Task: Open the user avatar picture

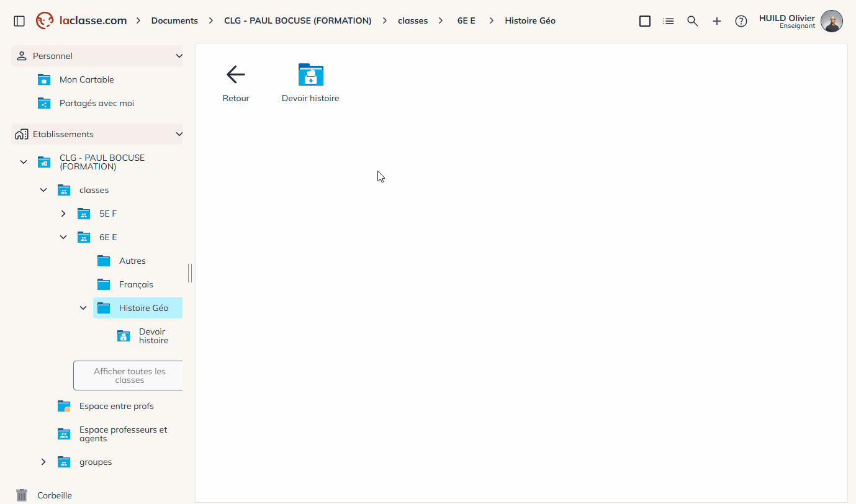Action: click(832, 21)
